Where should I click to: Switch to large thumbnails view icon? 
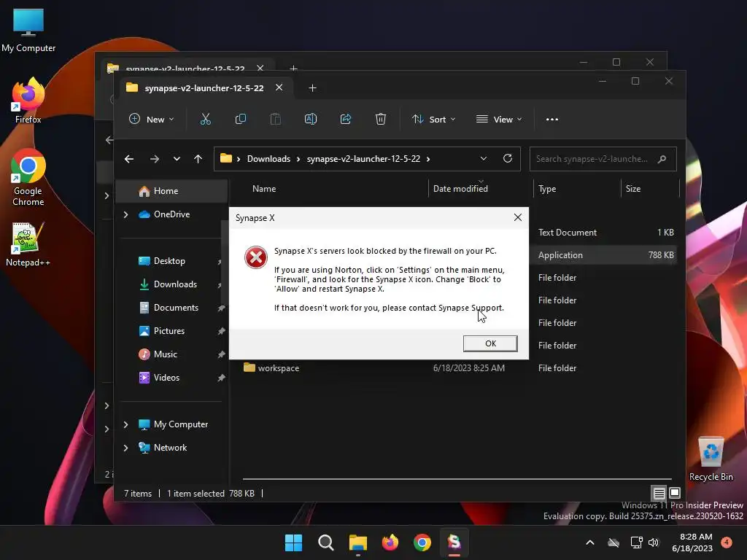pyautogui.click(x=675, y=493)
